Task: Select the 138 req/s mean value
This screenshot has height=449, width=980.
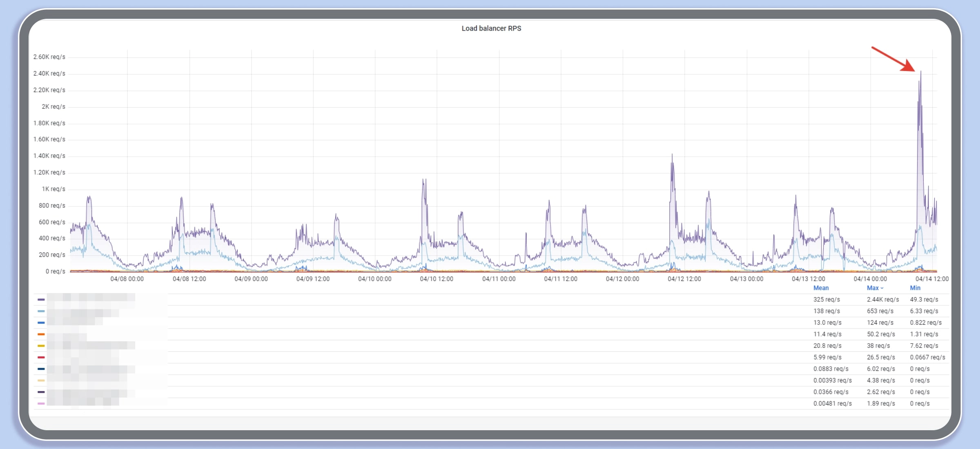Action: (x=826, y=311)
